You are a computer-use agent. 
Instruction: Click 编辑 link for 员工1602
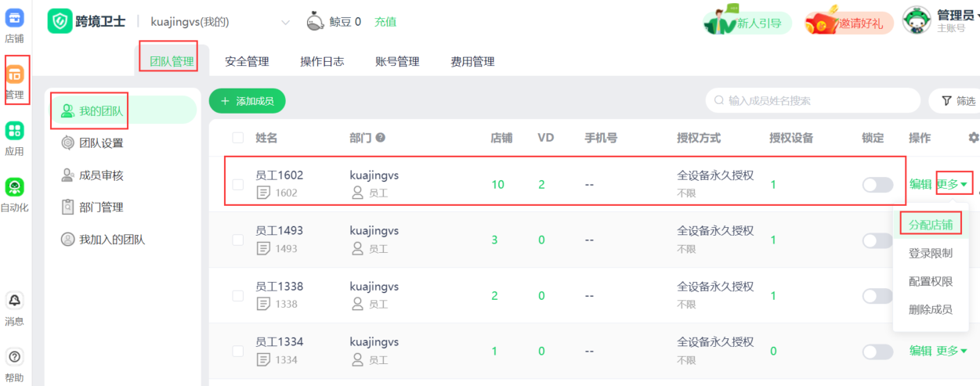(x=920, y=185)
